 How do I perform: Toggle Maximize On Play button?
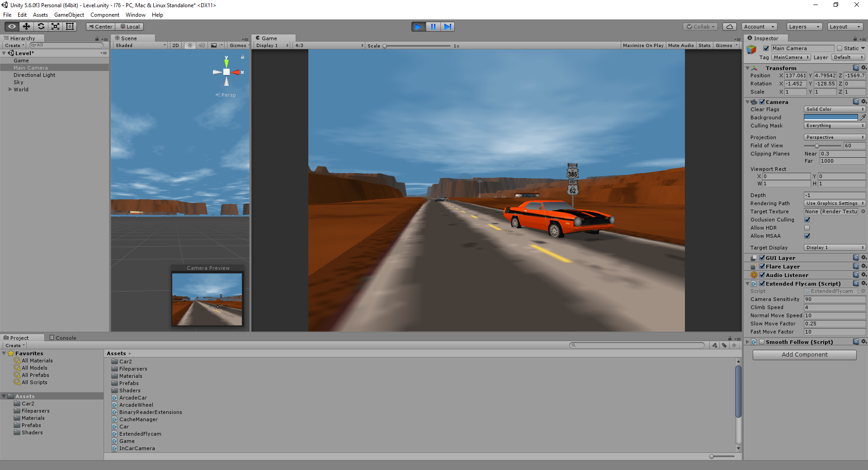(643, 45)
